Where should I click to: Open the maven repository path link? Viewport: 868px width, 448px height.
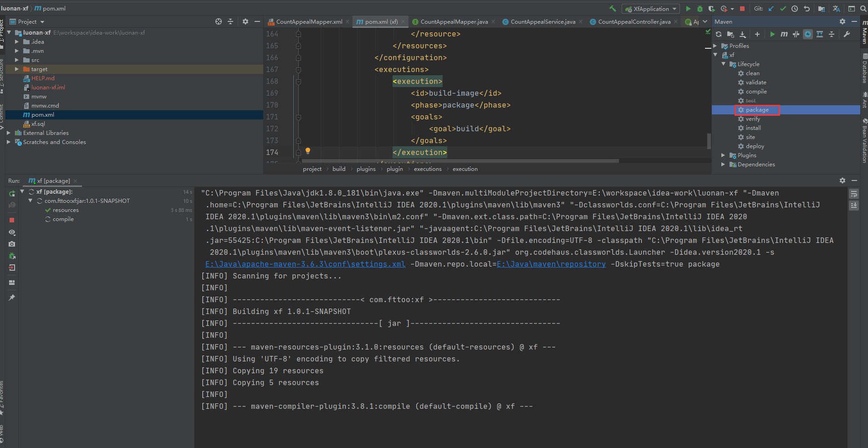coord(551,264)
